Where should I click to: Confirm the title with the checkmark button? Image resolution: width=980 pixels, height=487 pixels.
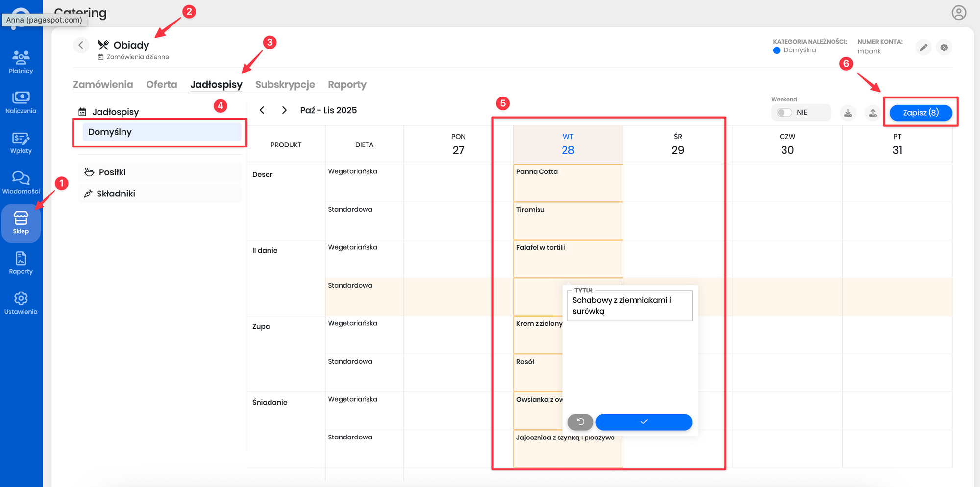(x=643, y=422)
